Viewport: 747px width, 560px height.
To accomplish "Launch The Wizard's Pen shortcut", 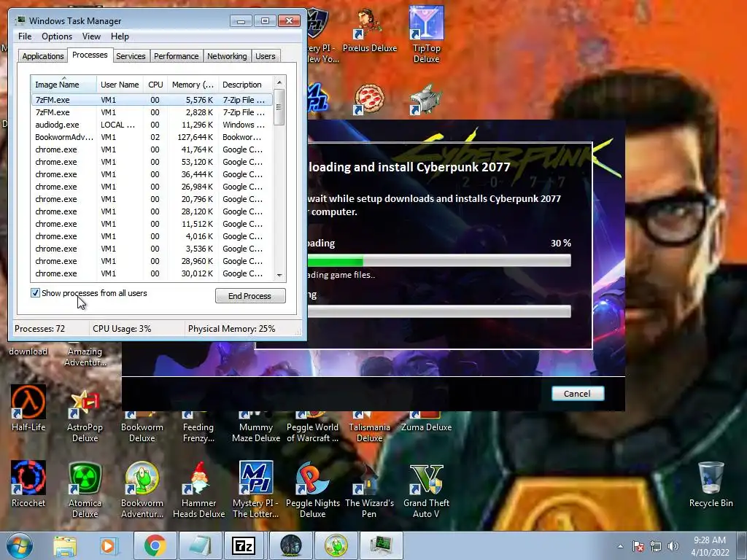I will tap(369, 489).
